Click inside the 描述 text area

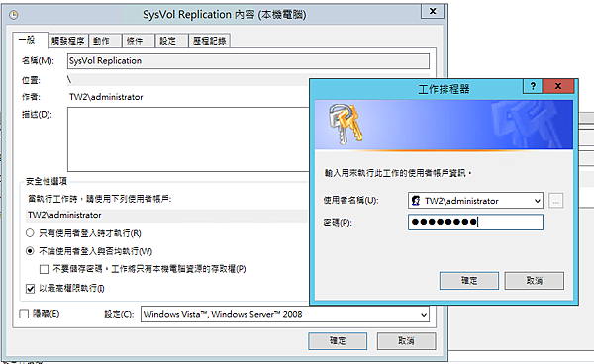point(188,139)
